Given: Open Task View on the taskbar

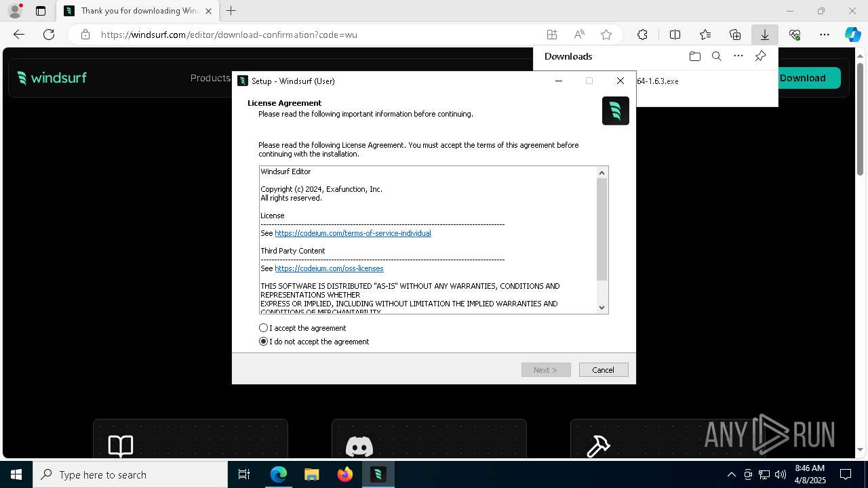Looking at the screenshot, I should 244,474.
